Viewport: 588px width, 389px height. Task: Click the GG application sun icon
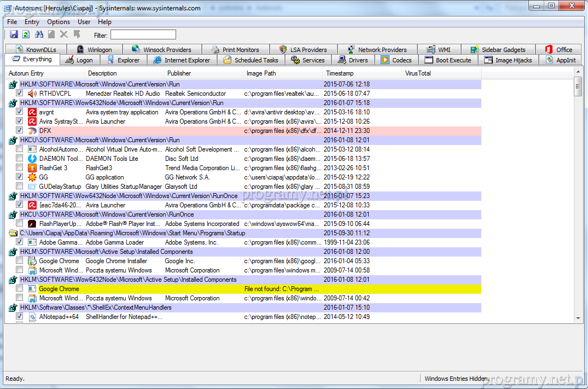tap(32, 177)
